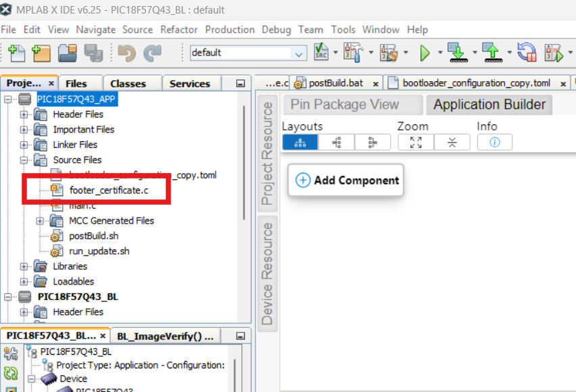Select the top-down tree layout toggle
The width and height of the screenshot is (576, 392).
pos(299,142)
